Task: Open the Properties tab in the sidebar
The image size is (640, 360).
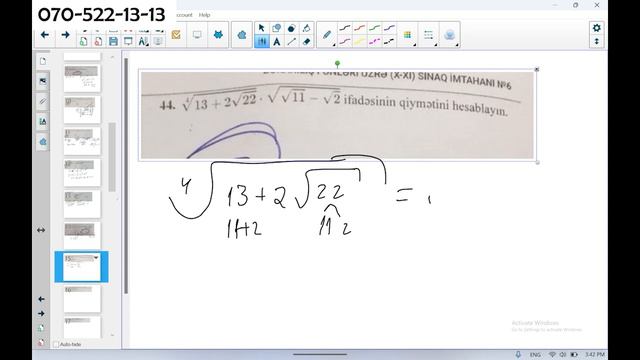Action: tap(43, 121)
